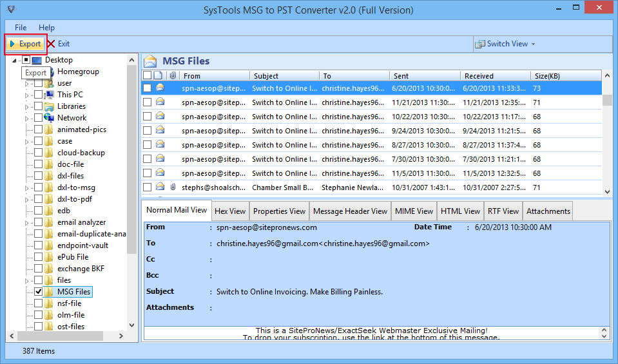Tick the checkbox of first email row
Viewport: 618px width, 364px height.
tap(148, 88)
